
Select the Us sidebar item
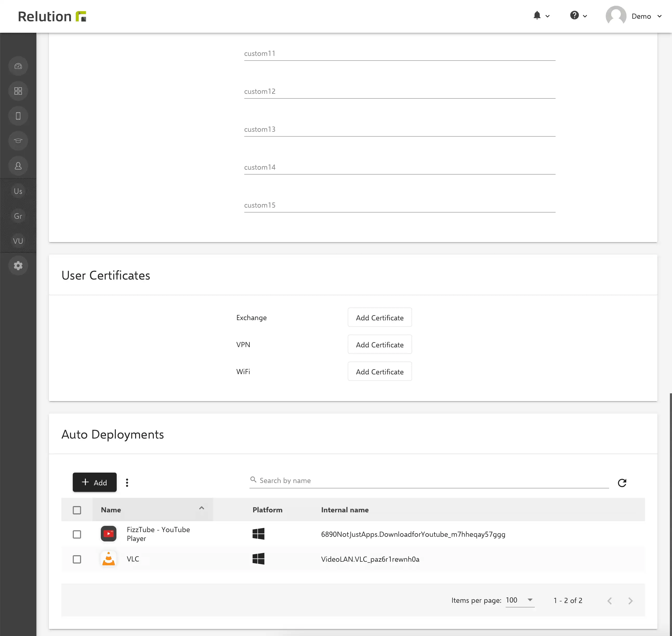tap(18, 191)
